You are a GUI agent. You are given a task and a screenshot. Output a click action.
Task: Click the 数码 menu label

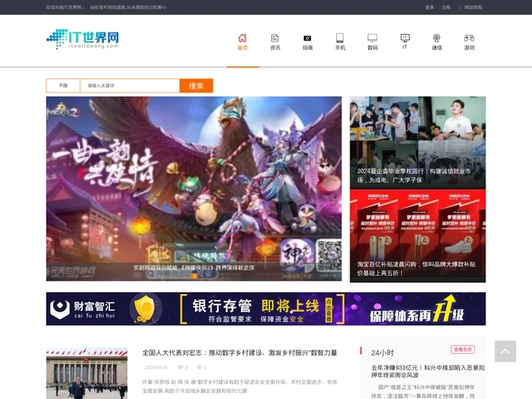(372, 48)
